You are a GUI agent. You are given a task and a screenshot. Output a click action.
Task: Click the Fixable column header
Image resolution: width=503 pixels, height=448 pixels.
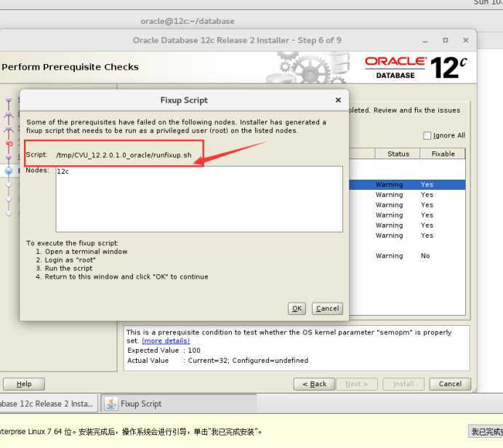click(443, 153)
